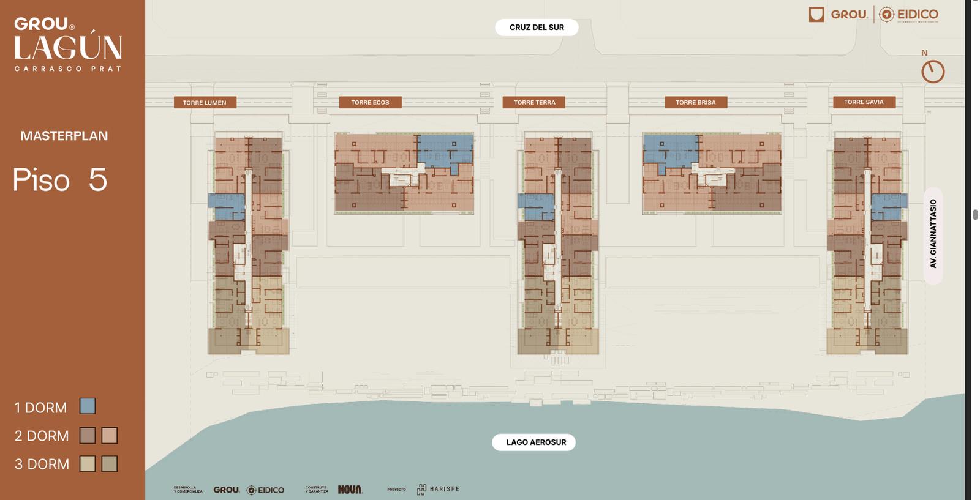Click the footer GROU logo
980x500 pixels.
pos(227,490)
